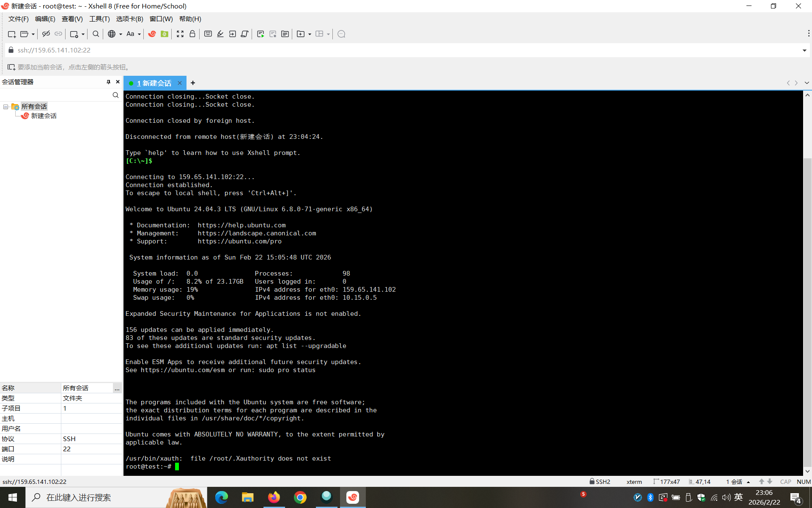Select the 1 新建会话 tab
Screen dimensions: 812x508
(154, 83)
